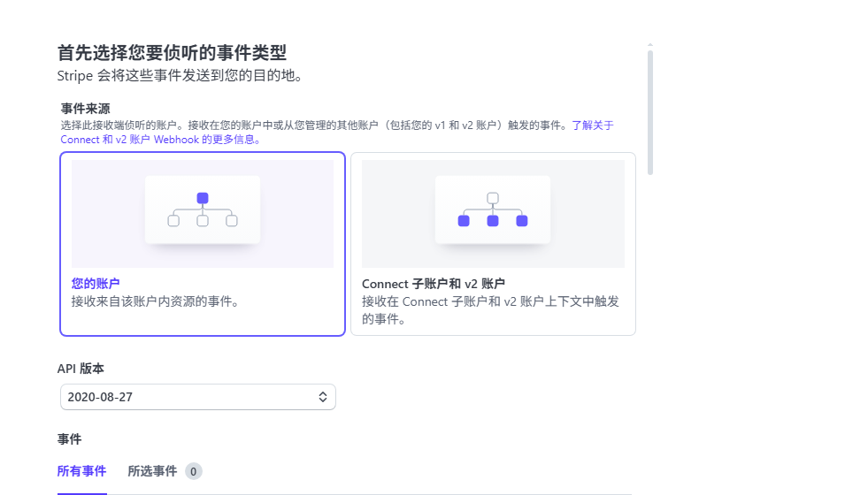Click the Connect card description text
The height and width of the screenshot is (495, 868).
point(490,309)
